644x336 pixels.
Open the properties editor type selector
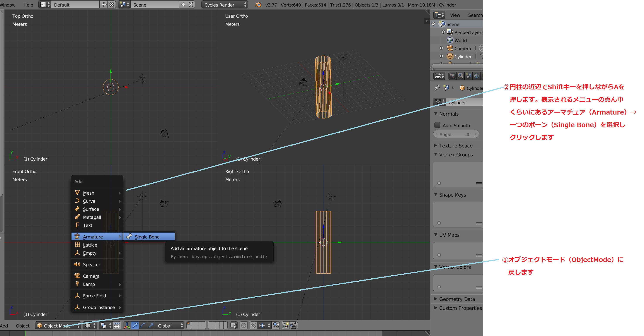(x=439, y=75)
